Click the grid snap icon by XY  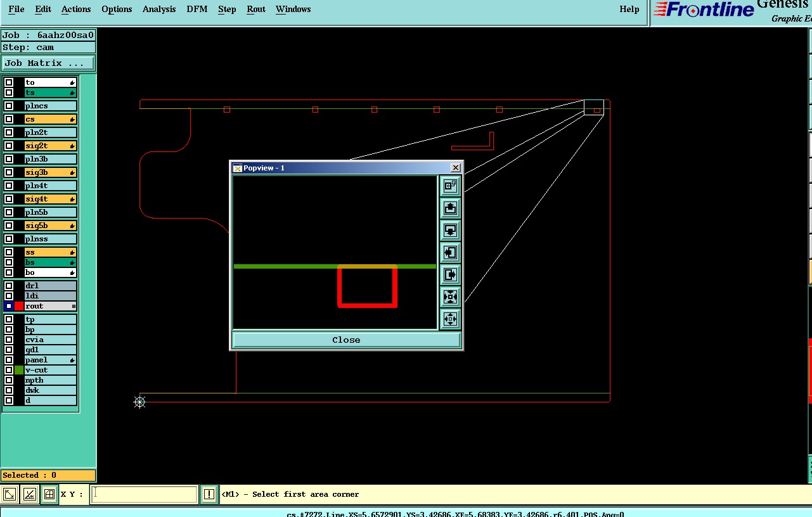click(49, 494)
